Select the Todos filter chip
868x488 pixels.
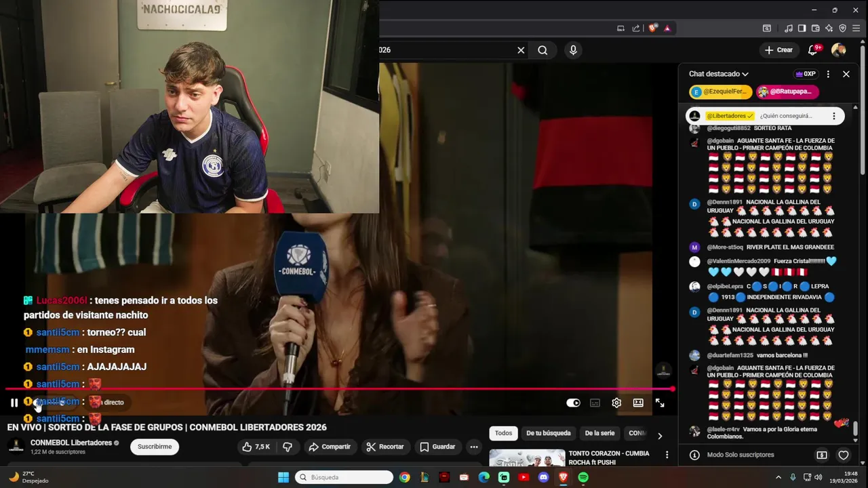pos(504,433)
